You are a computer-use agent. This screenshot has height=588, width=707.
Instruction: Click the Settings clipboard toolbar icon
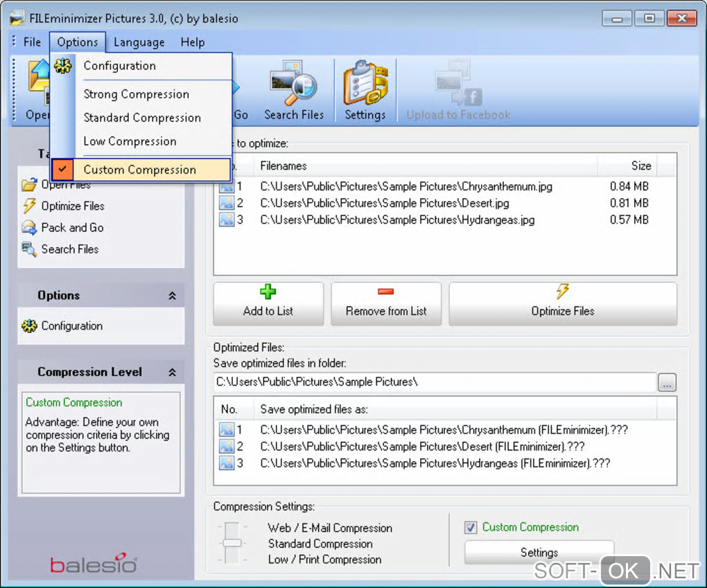[365, 83]
